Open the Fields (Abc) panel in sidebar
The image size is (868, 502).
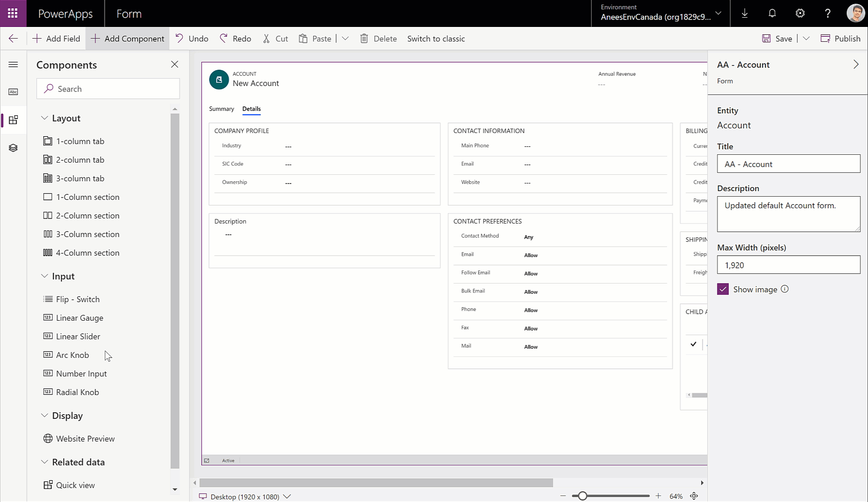[13, 92]
